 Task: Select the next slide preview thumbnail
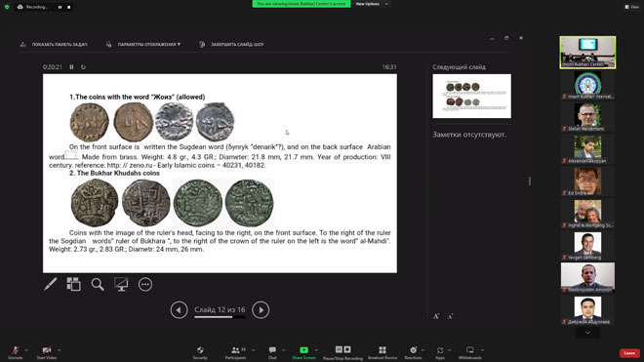pos(471,97)
